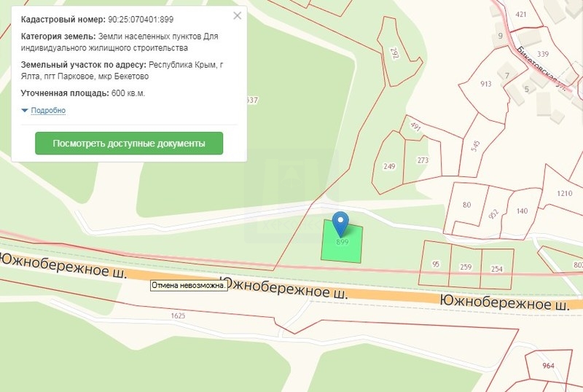Select parcel 273 on the map
The image size is (583, 392).
pyautogui.click(x=423, y=160)
